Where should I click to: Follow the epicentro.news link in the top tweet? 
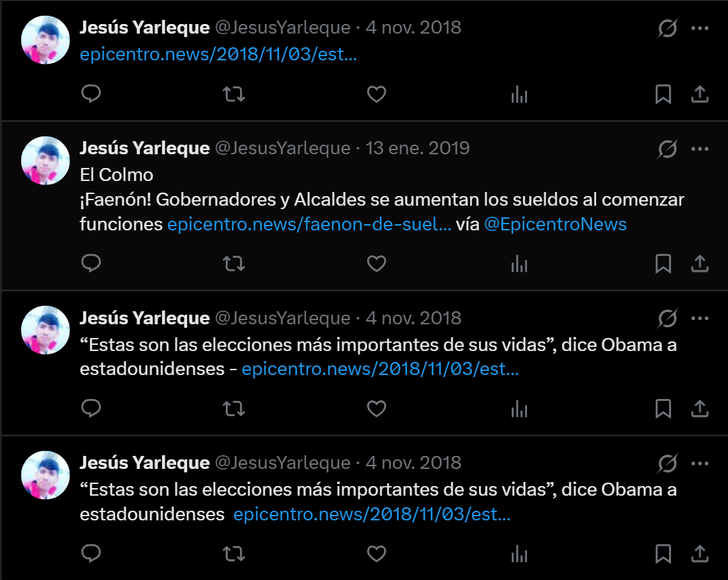point(217,53)
